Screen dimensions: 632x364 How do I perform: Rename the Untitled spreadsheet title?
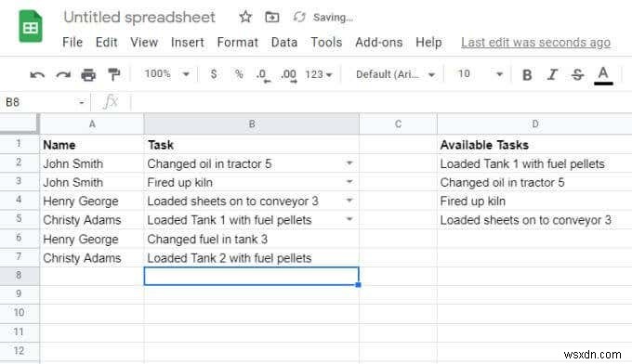[x=139, y=18]
